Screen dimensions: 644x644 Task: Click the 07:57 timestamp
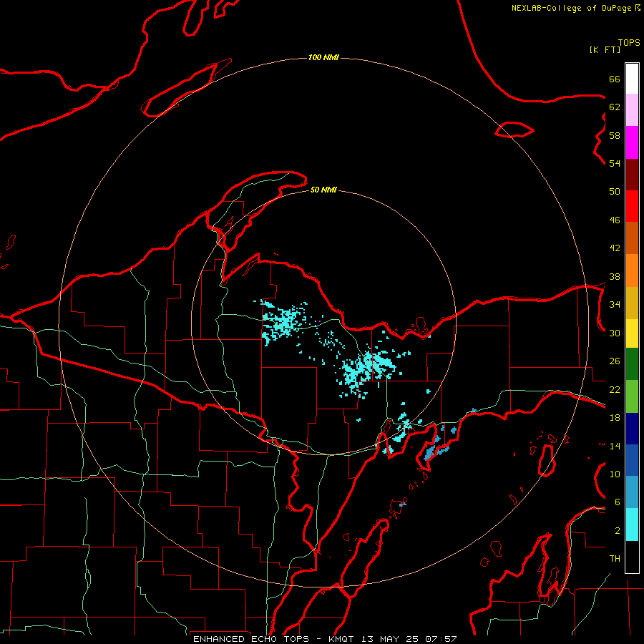tap(441, 639)
